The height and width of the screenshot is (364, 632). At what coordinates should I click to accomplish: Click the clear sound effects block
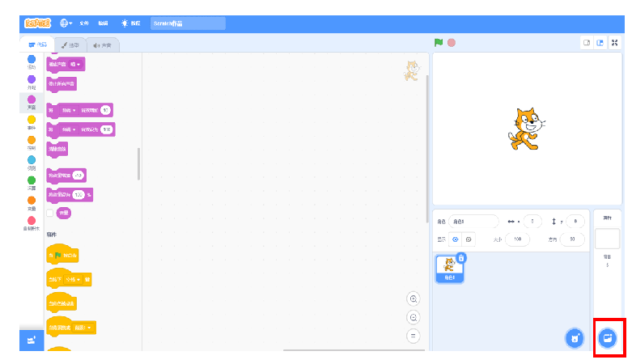[57, 149]
